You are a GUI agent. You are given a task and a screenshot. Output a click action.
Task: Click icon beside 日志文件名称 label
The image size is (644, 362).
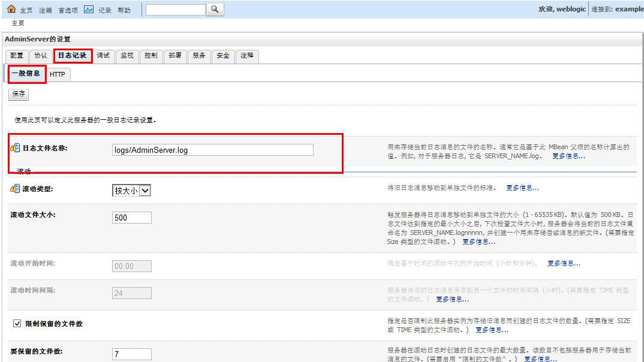pos(15,148)
